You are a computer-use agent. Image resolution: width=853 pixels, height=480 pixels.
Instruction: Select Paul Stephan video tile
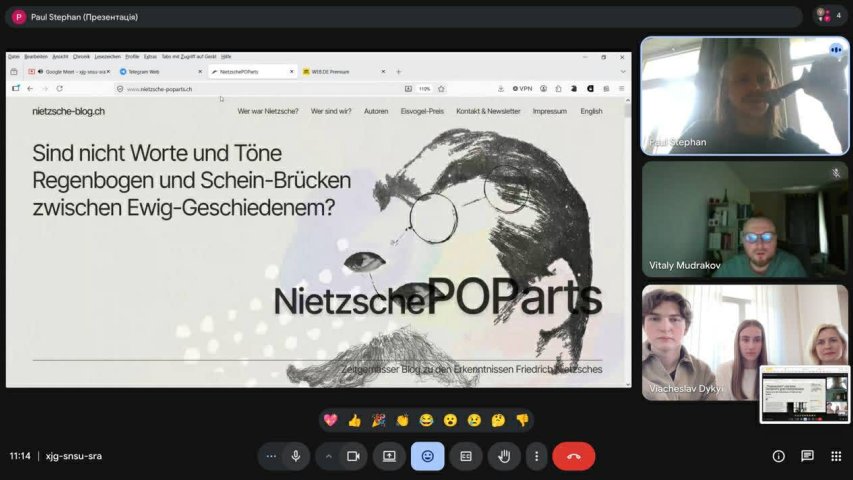pos(745,96)
